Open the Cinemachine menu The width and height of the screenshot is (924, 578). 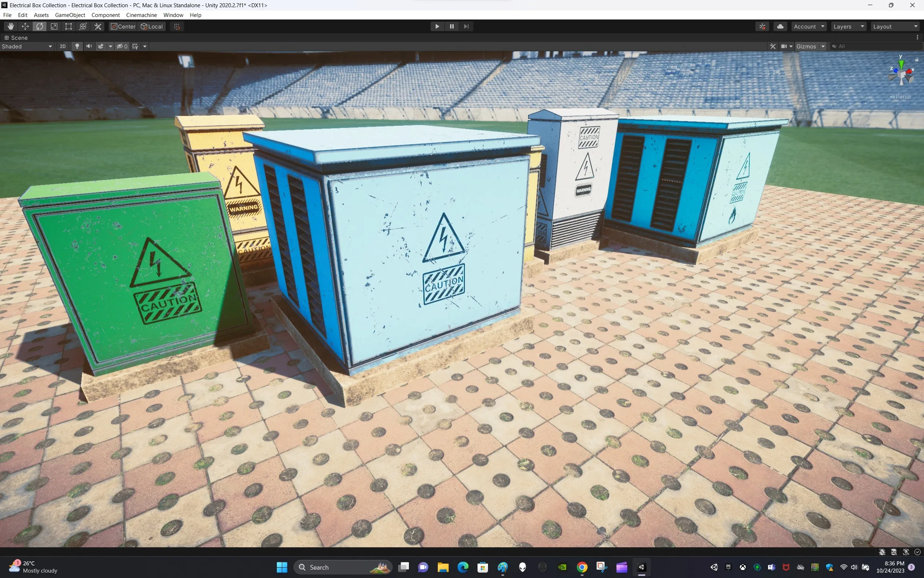[x=141, y=15]
